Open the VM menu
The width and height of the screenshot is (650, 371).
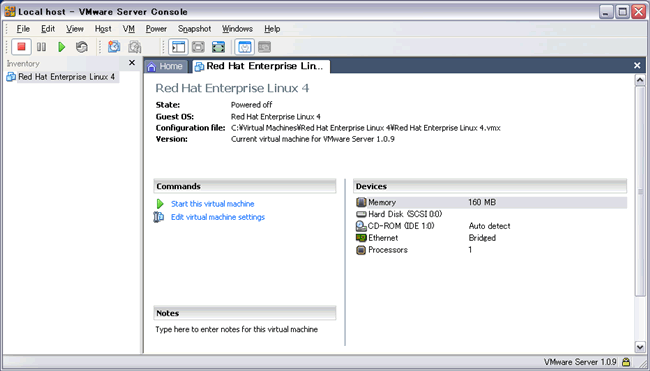(x=129, y=29)
